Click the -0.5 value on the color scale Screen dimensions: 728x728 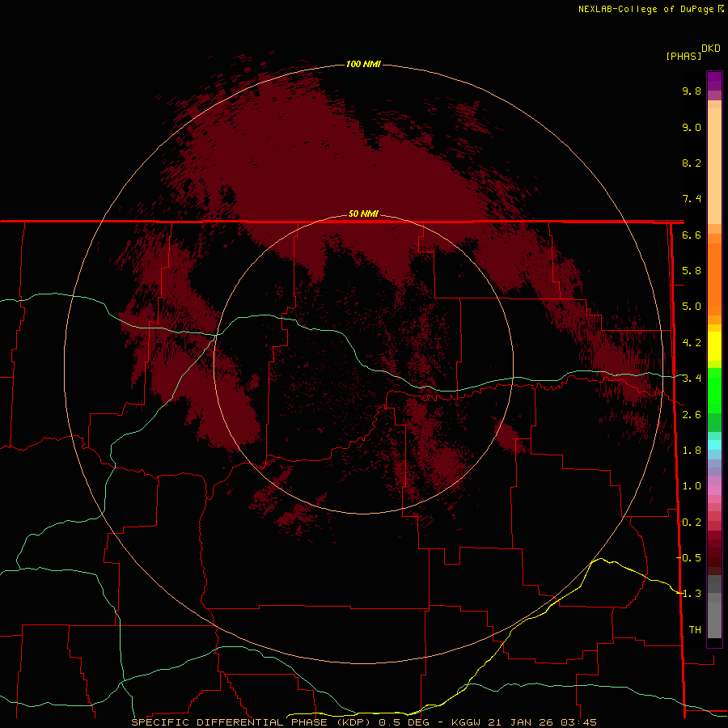[x=688, y=558]
